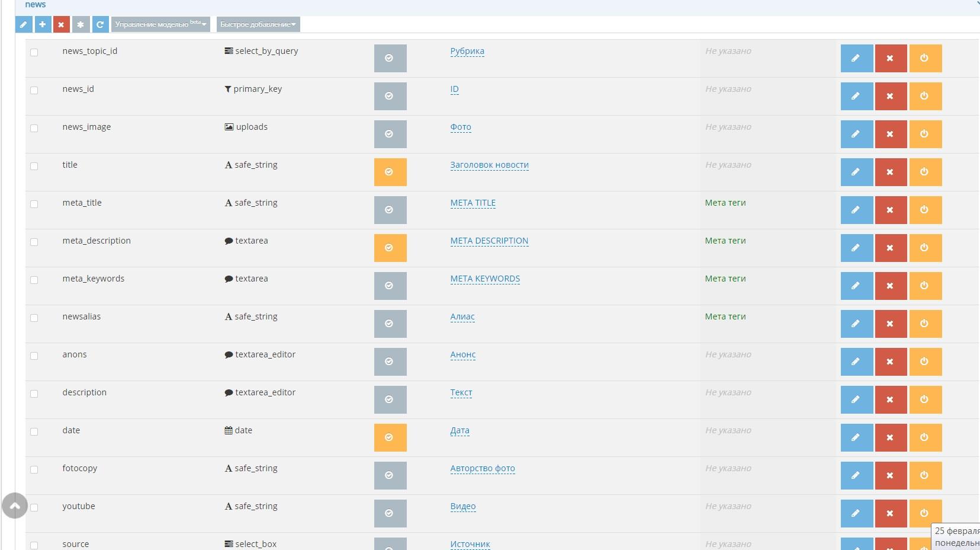The height and width of the screenshot is (550, 980).
Task: Delete the fotocopy field
Action: (891, 475)
